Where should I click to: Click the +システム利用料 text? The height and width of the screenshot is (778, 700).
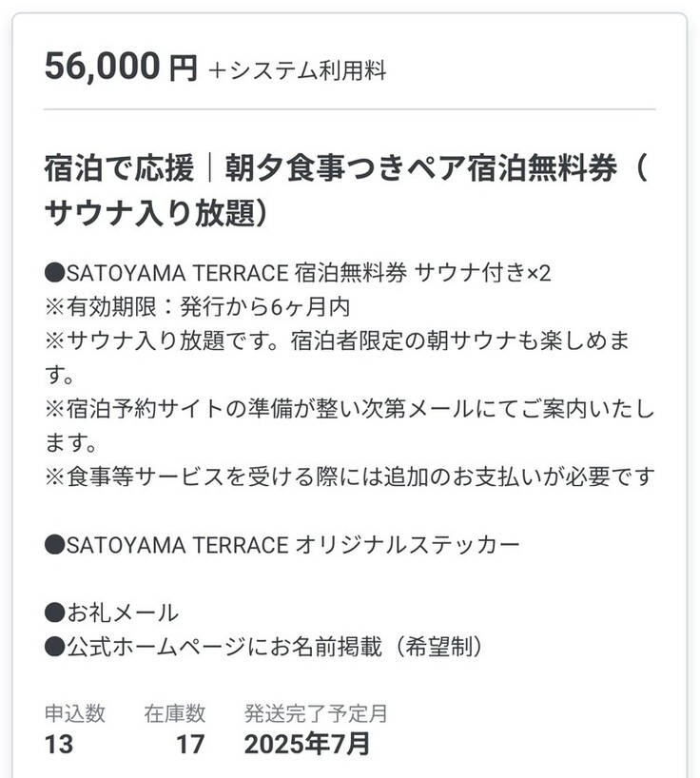[x=297, y=70]
